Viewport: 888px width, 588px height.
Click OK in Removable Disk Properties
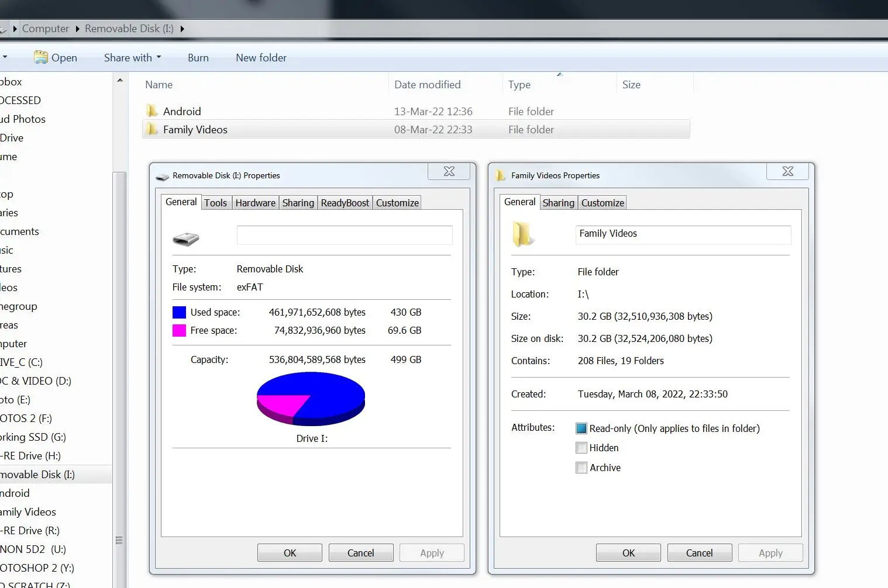click(x=290, y=553)
